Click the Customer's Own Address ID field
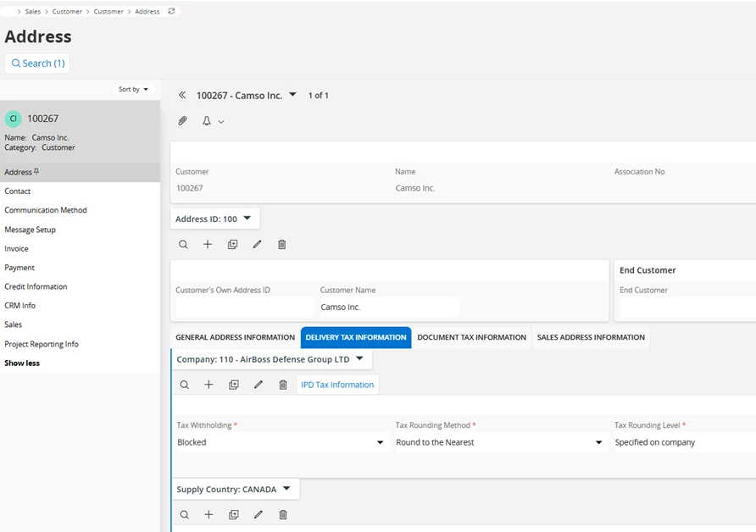Viewport: 756px width, 532px height. tap(242, 307)
